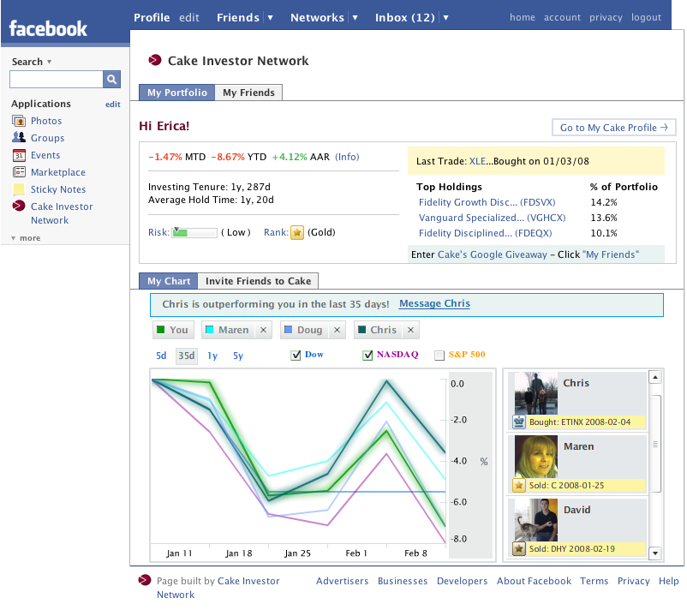Click the friends list scroll down arrow
687x616 pixels.
[655, 553]
